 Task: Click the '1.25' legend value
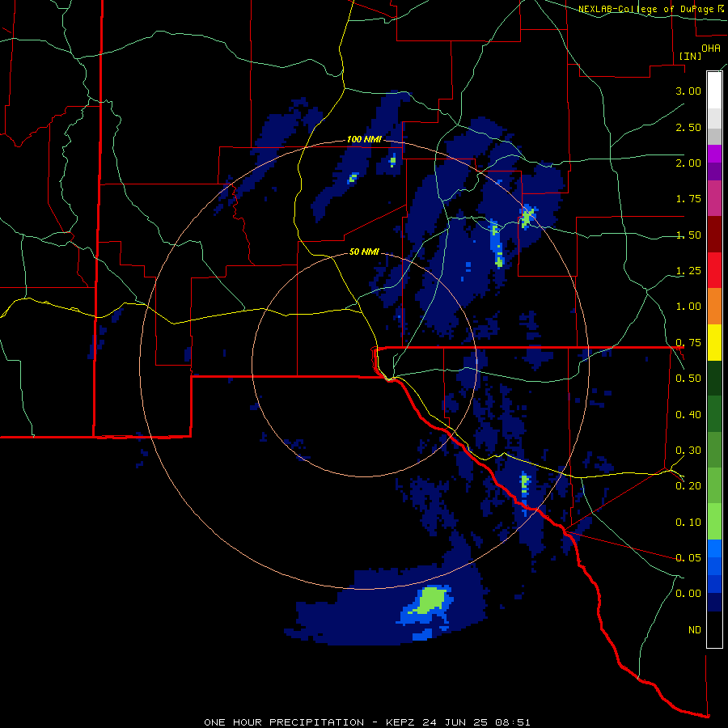pos(688,271)
